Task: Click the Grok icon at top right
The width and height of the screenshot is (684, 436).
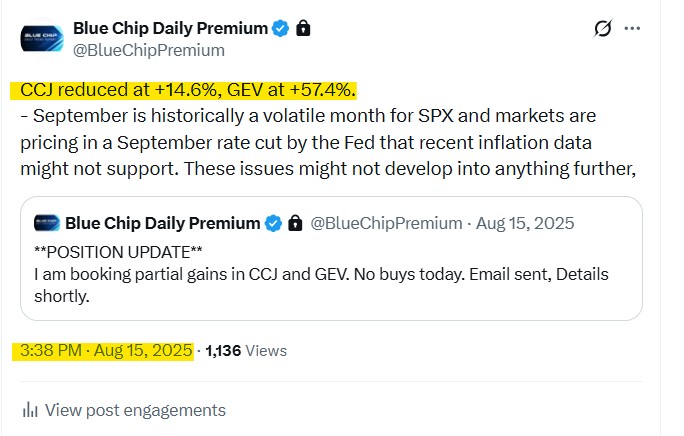Action: (602, 29)
